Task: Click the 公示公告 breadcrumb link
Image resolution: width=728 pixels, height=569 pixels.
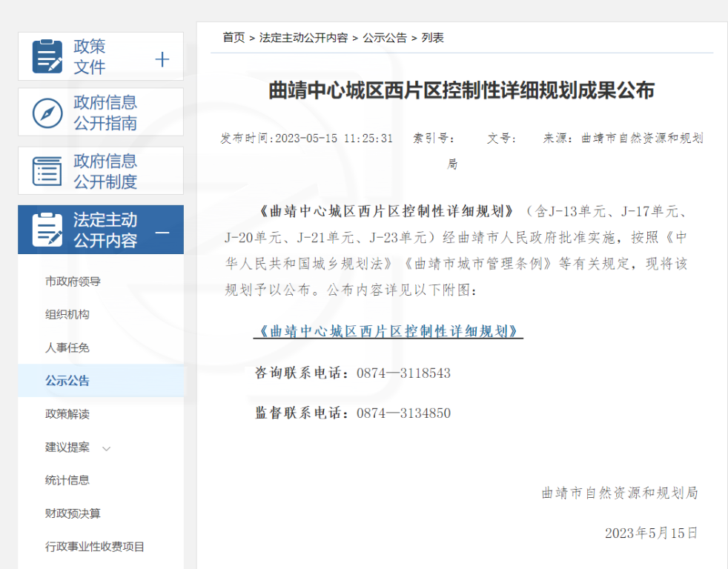Action: click(384, 38)
